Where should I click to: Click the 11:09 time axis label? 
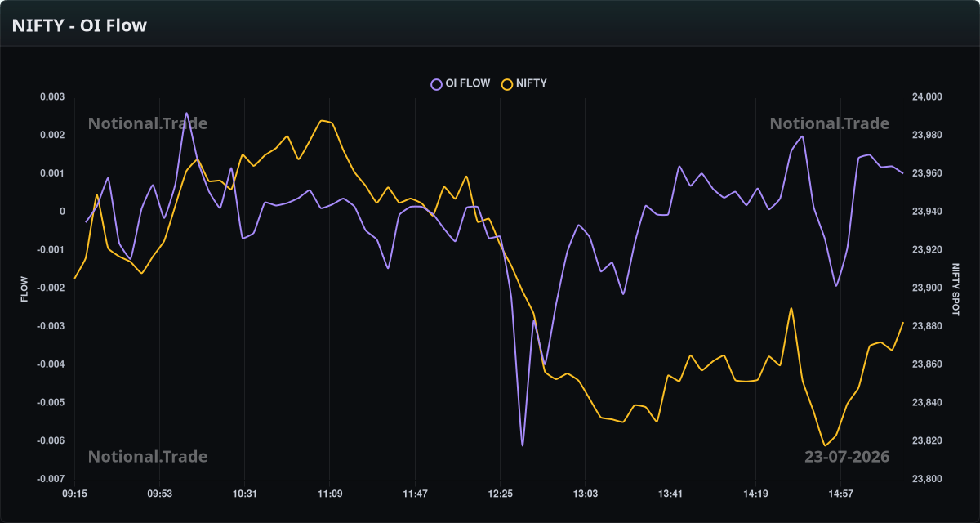coord(330,494)
